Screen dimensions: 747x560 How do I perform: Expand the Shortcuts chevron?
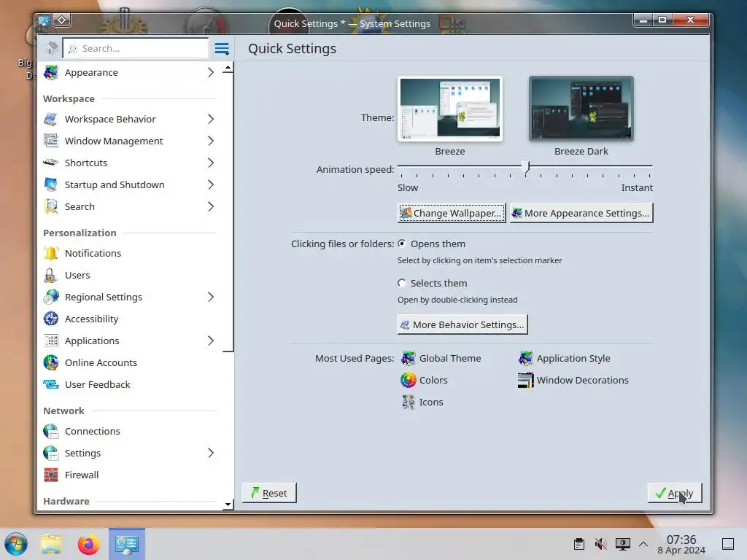coord(211,163)
